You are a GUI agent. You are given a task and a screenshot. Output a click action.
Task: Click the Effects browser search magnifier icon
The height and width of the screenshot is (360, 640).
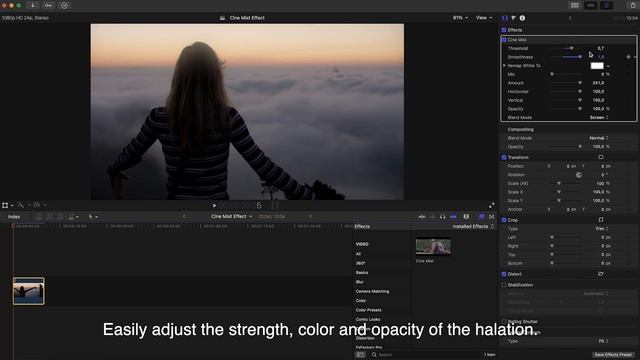pos(374,355)
